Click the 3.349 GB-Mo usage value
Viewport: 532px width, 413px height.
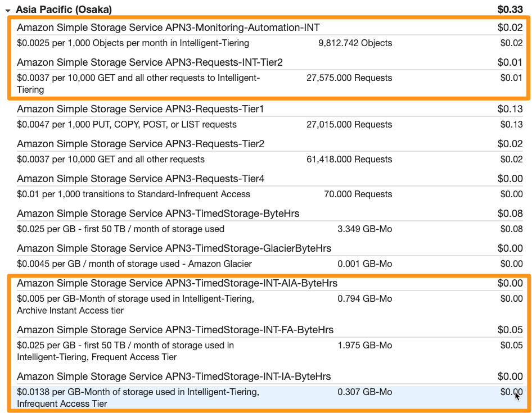(365, 229)
